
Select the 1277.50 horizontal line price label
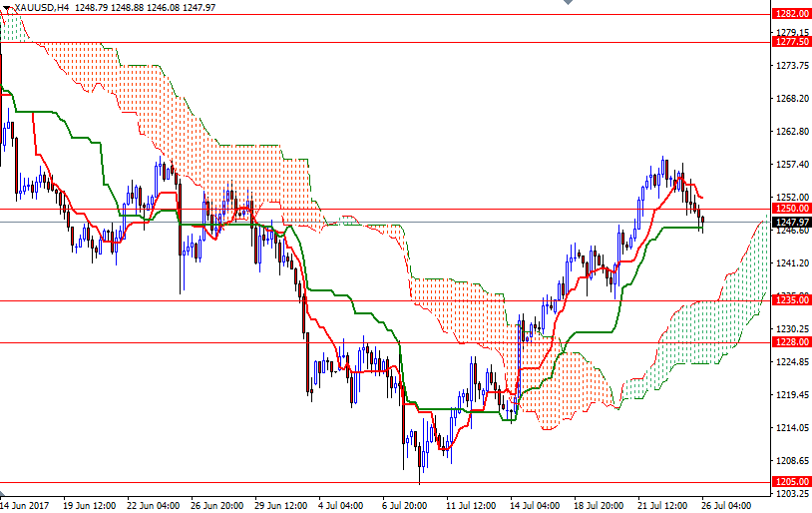(x=791, y=42)
